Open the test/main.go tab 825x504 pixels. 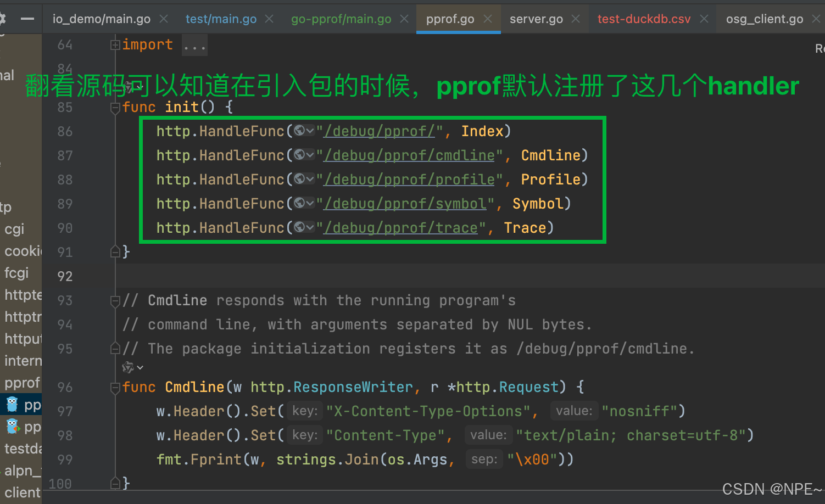coord(221,19)
